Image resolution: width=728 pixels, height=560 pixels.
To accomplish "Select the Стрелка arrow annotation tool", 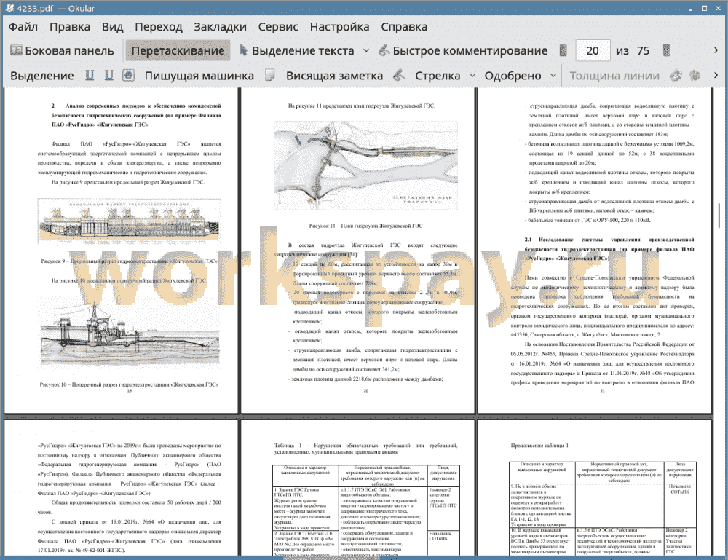I will pyautogui.click(x=438, y=76).
